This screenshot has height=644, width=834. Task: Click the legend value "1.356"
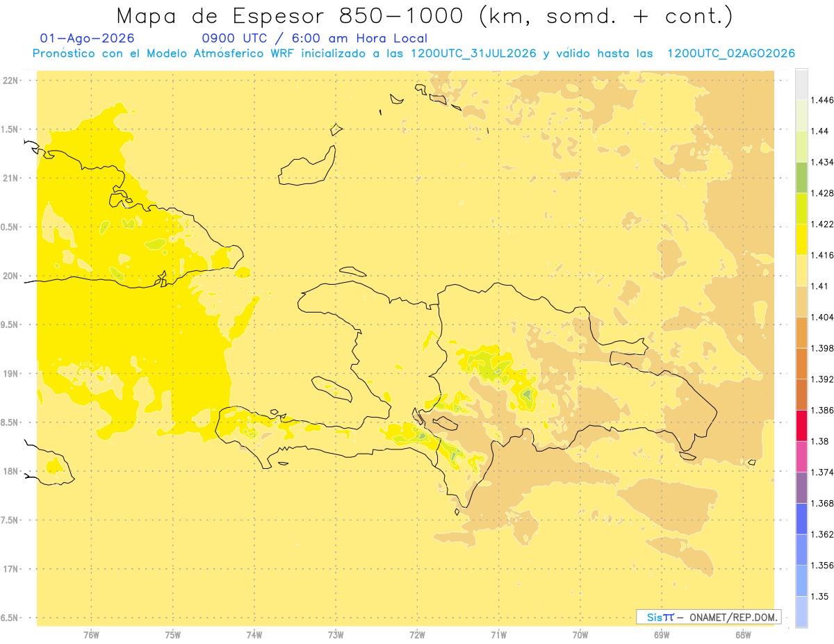822,565
